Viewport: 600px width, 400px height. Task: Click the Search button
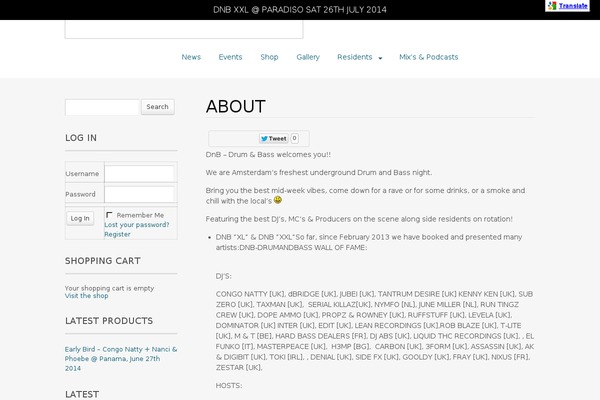(x=158, y=107)
